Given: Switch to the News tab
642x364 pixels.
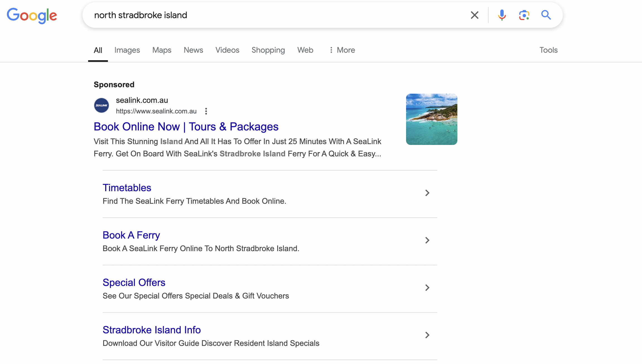Looking at the screenshot, I should (193, 50).
